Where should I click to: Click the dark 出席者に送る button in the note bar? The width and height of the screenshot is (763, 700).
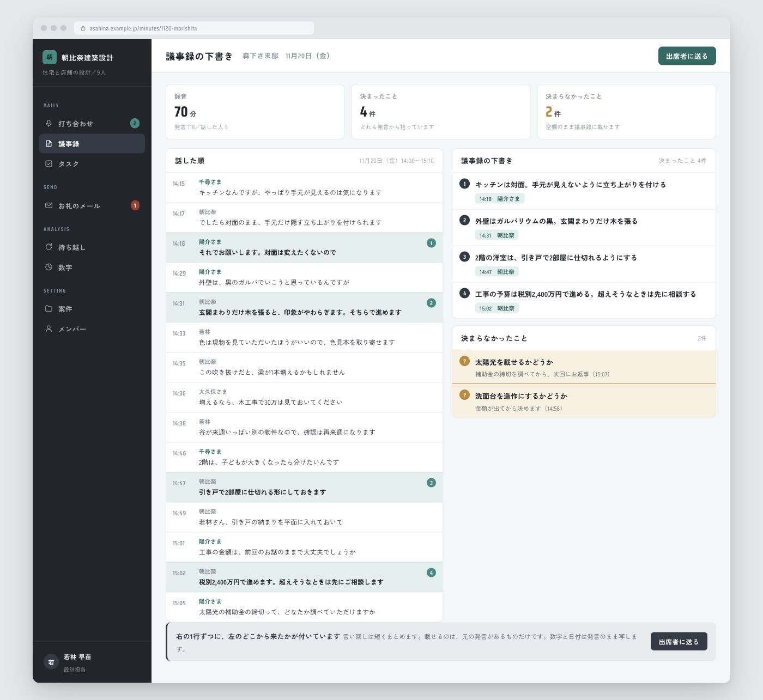pos(679,642)
